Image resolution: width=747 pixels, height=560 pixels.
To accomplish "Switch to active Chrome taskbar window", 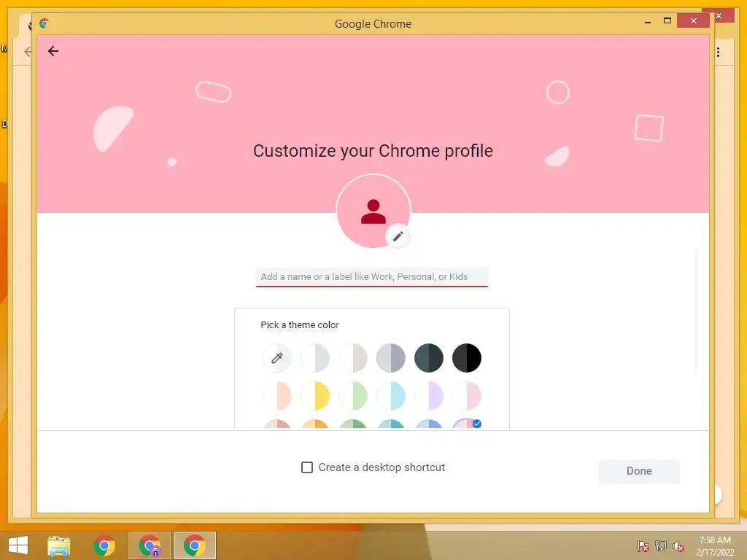I will [195, 545].
